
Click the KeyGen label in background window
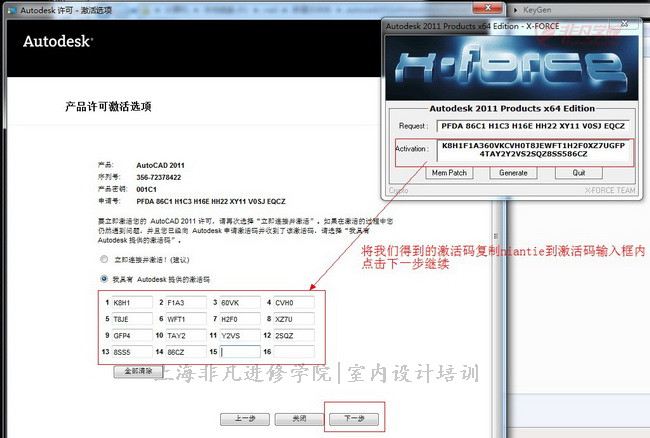coord(537,10)
